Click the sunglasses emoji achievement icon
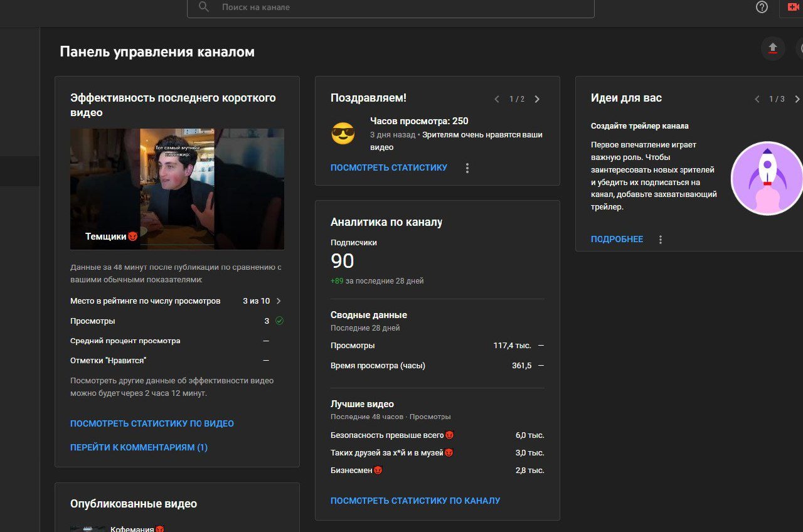Image resolution: width=803 pixels, height=532 pixels. coord(343,134)
